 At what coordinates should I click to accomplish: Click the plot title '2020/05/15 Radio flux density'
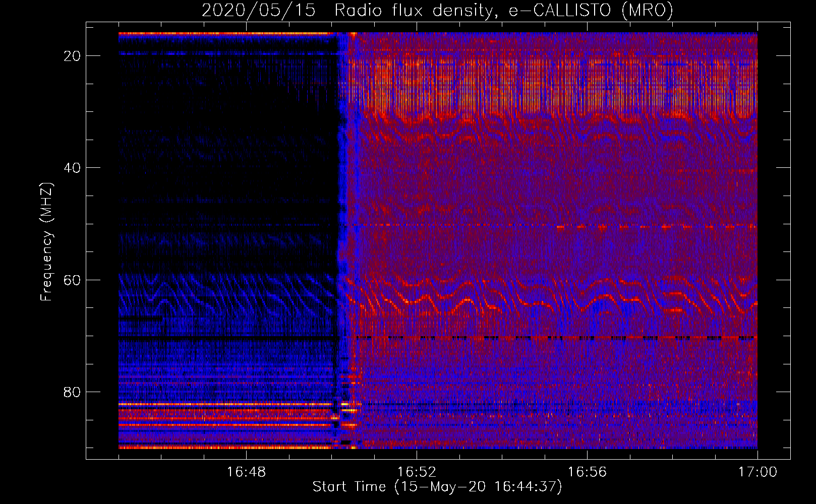437,10
